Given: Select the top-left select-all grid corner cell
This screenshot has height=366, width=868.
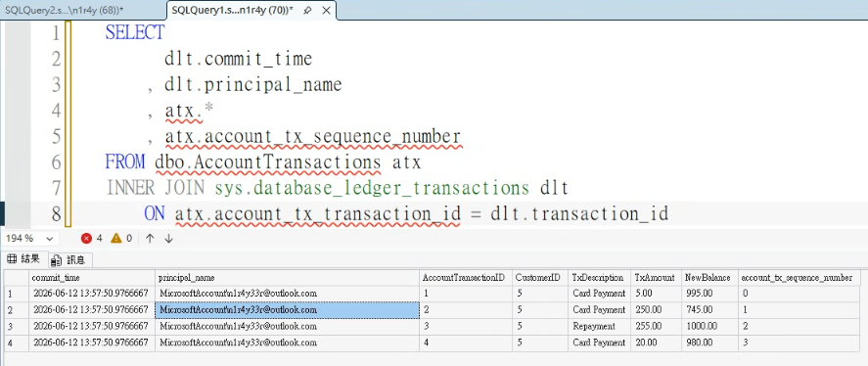Looking at the screenshot, I should click(16, 277).
